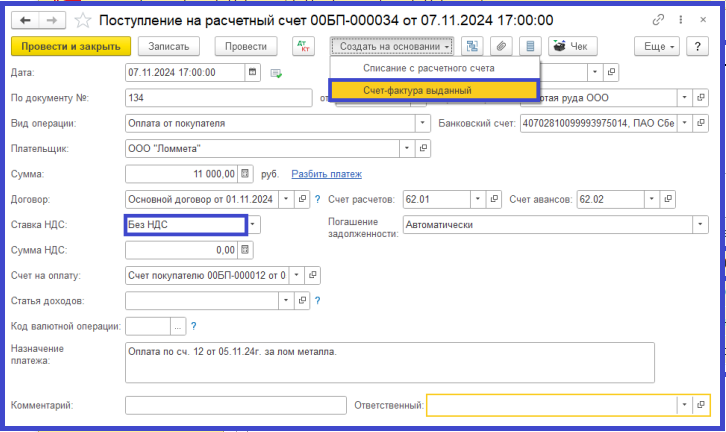
Task: Click the back navigation arrow
Action: point(25,20)
